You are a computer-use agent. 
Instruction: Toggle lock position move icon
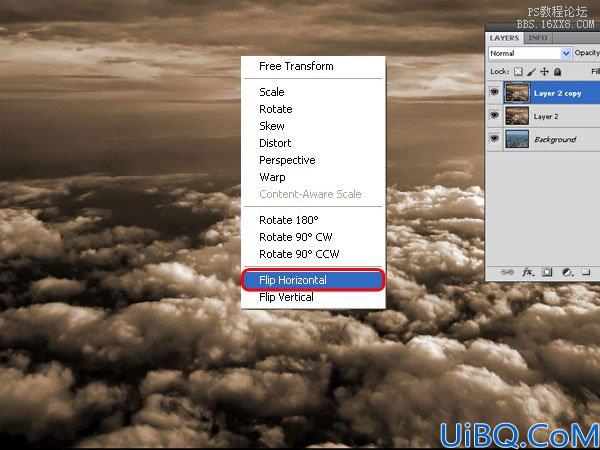pyautogui.click(x=545, y=72)
